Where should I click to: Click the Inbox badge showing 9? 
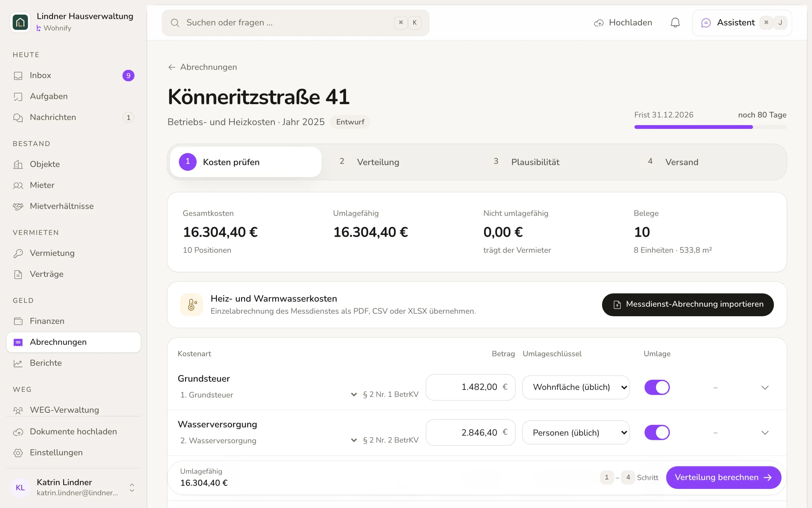tap(128, 76)
